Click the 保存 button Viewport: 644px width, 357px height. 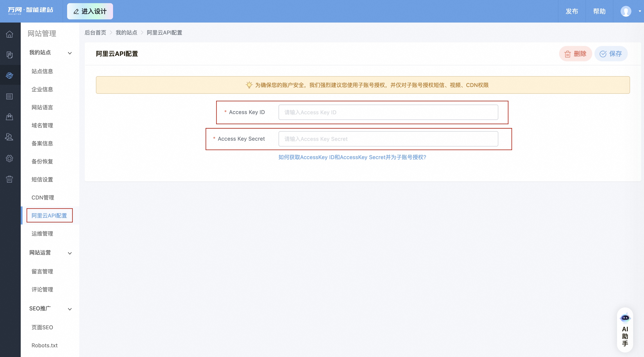[611, 54]
